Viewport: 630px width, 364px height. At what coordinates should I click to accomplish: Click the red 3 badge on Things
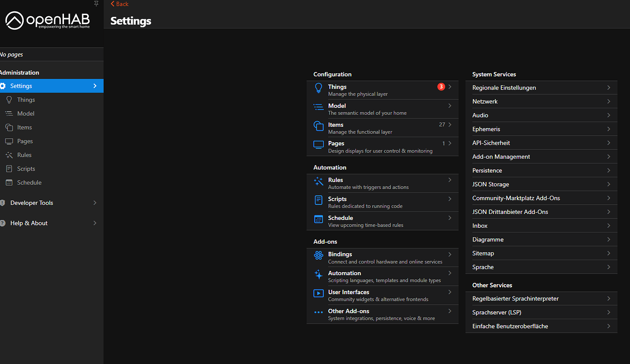tap(441, 87)
